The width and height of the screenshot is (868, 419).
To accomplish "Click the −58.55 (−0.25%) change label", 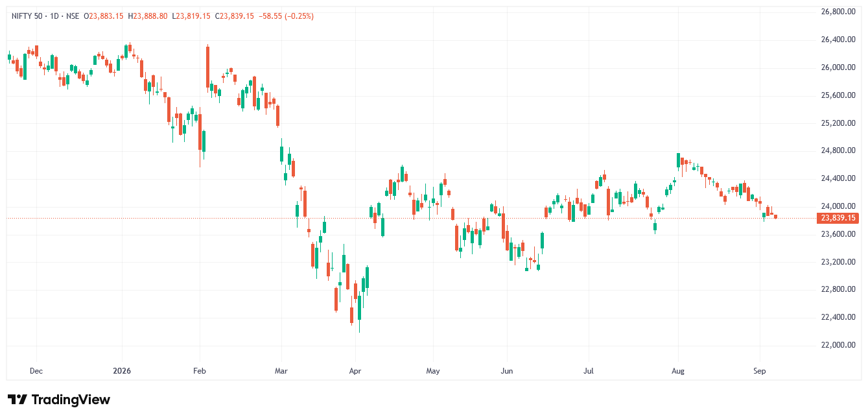I will click(286, 16).
